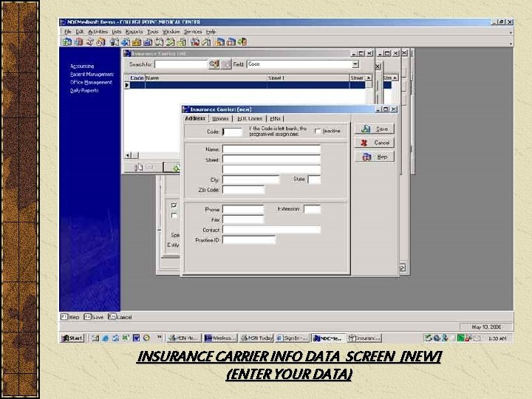Click the Name column header in carrier list
The image size is (532, 399).
point(206,78)
